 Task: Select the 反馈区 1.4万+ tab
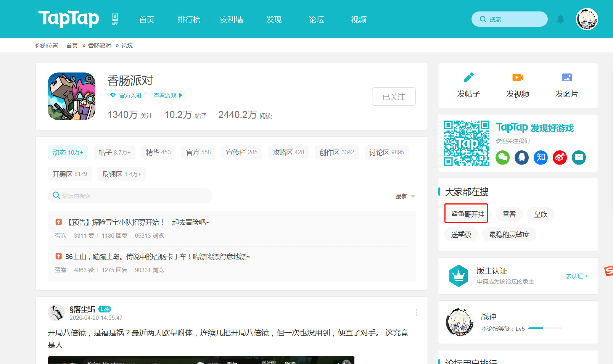click(x=122, y=174)
